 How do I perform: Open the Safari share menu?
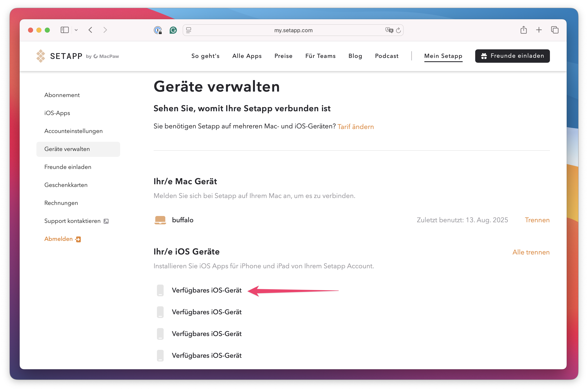coord(524,30)
